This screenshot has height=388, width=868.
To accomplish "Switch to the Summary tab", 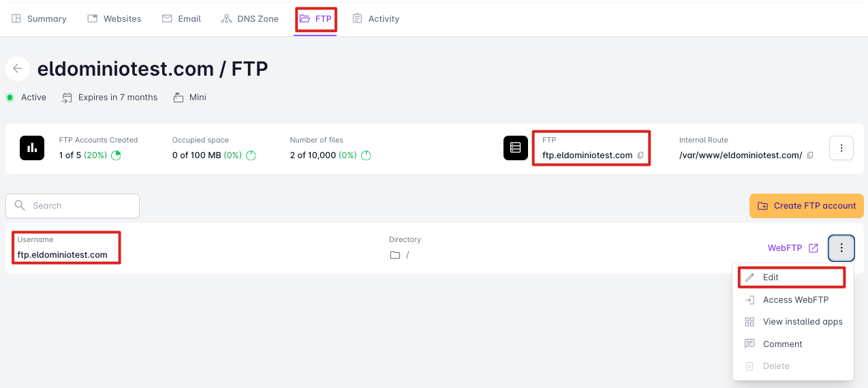I will pos(39,18).
